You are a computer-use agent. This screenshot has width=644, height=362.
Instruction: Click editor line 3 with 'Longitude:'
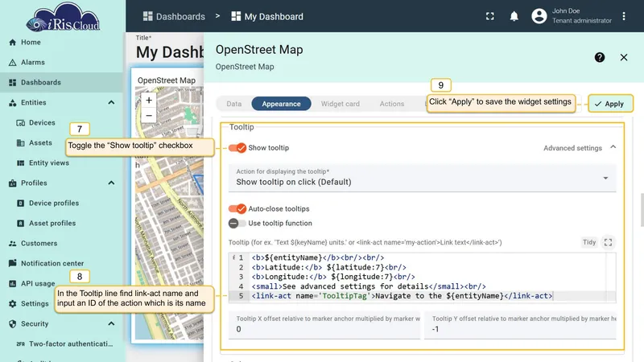(x=333, y=277)
